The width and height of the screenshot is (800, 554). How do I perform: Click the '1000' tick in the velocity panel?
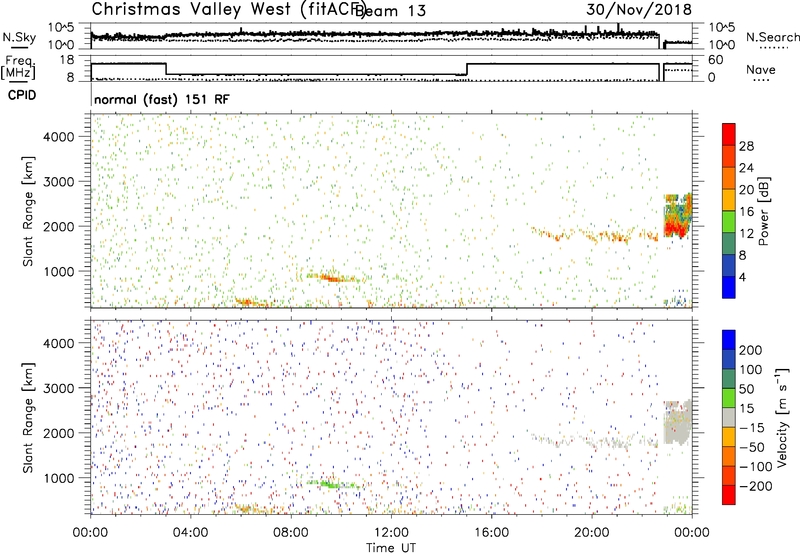59,478
